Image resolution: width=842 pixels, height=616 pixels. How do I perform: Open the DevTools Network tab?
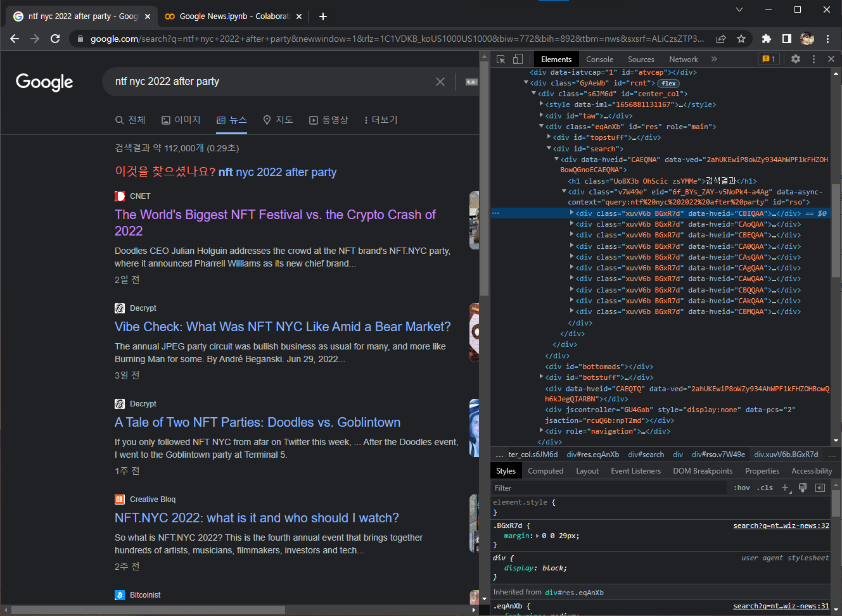click(684, 59)
